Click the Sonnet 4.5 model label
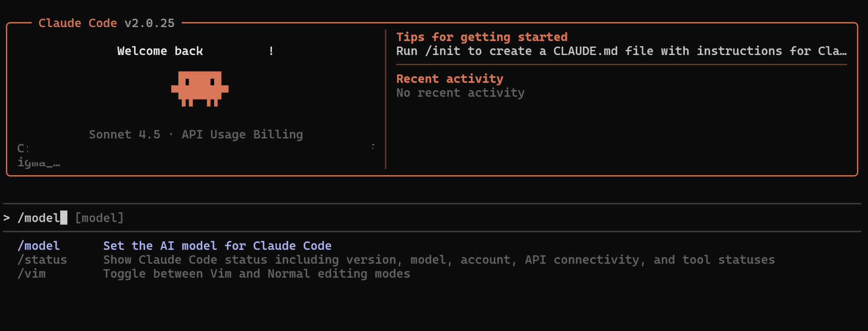Viewport: 868px width, 331px height. (x=125, y=135)
